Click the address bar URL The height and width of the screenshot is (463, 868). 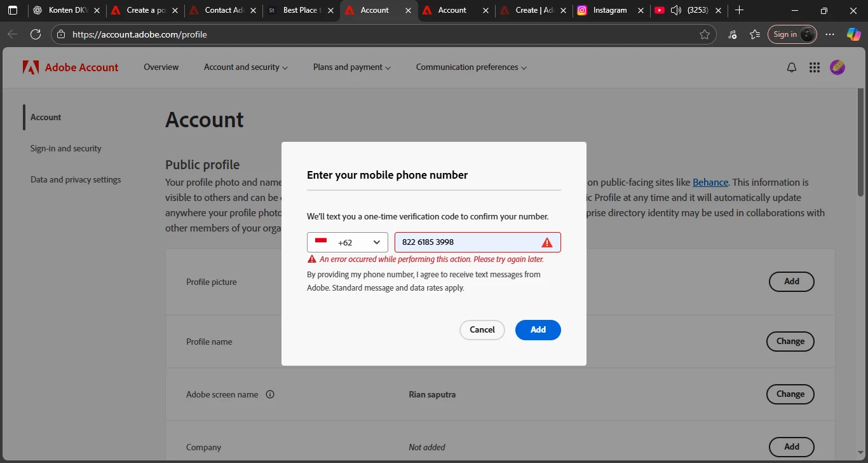pos(140,34)
